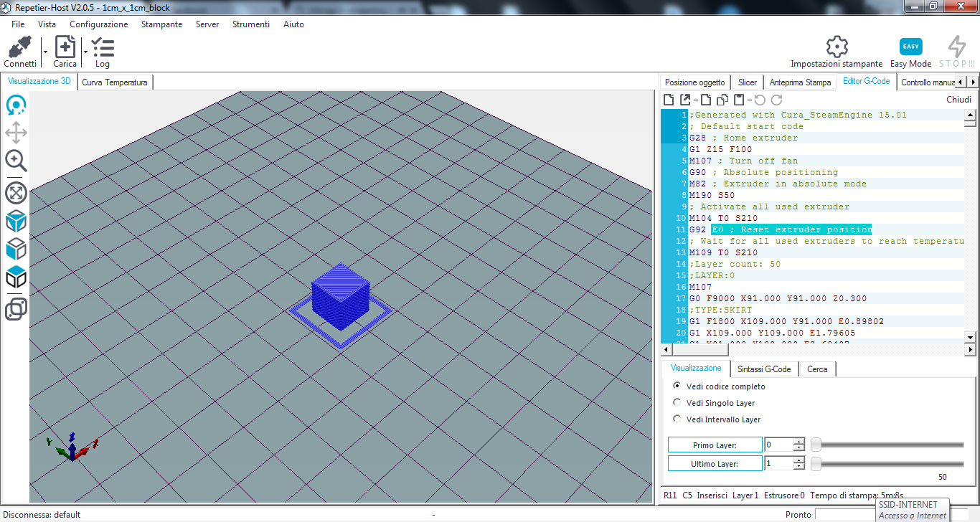Open the Log toggle icon
Image resolution: width=980 pixels, height=522 pixels.
click(x=103, y=48)
